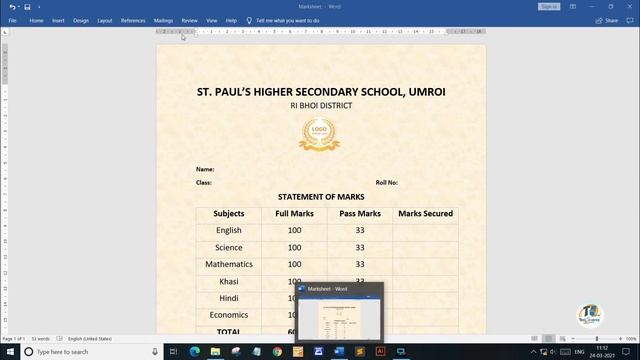Switch to the Insert ribbon tab
The width and height of the screenshot is (640, 360).
click(x=58, y=20)
